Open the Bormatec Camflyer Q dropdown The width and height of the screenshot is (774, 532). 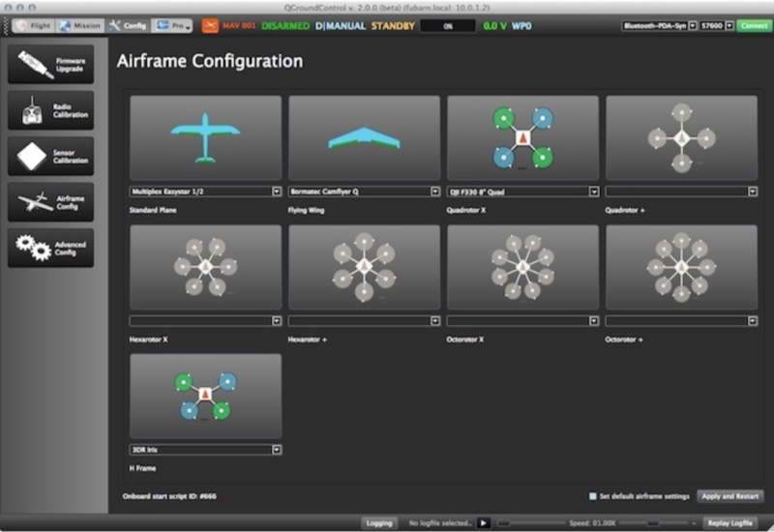[x=364, y=192]
